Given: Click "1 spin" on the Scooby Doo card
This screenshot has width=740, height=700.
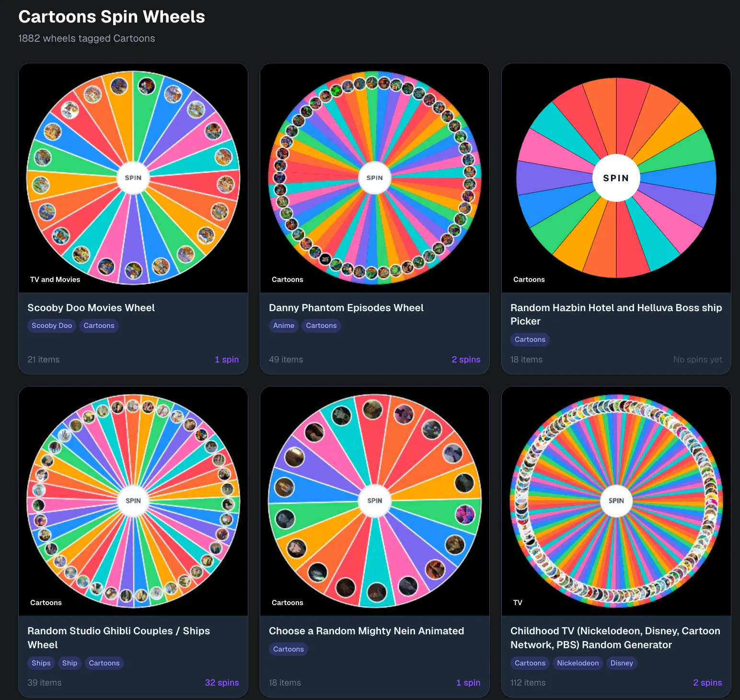Looking at the screenshot, I should pos(227,360).
